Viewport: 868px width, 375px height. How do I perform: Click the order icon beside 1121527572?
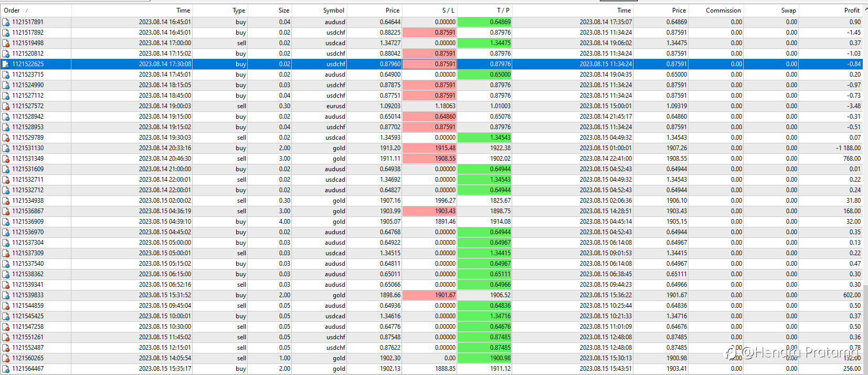click(6, 106)
